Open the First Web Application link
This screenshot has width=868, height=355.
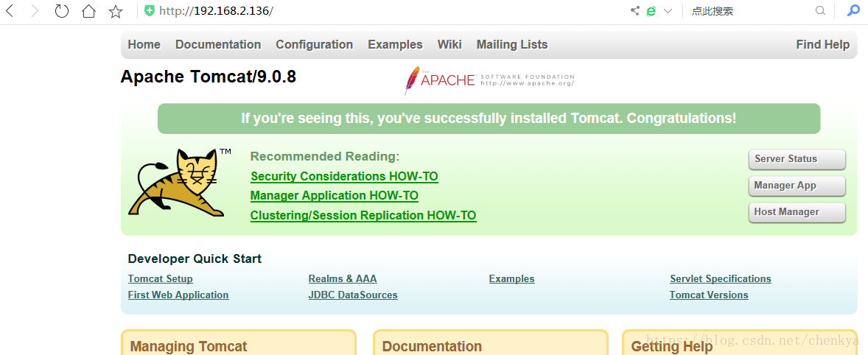pyautogui.click(x=178, y=295)
